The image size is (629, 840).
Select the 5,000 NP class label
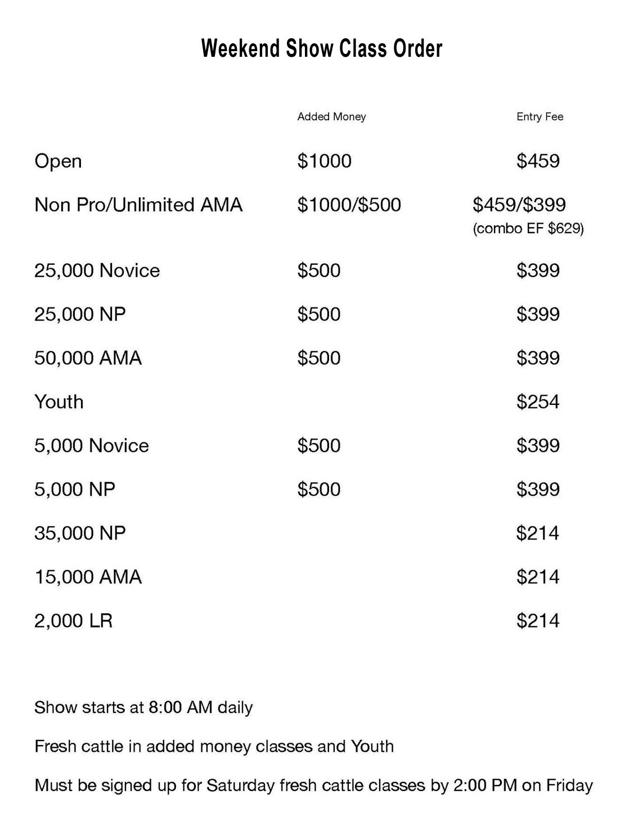75,489
